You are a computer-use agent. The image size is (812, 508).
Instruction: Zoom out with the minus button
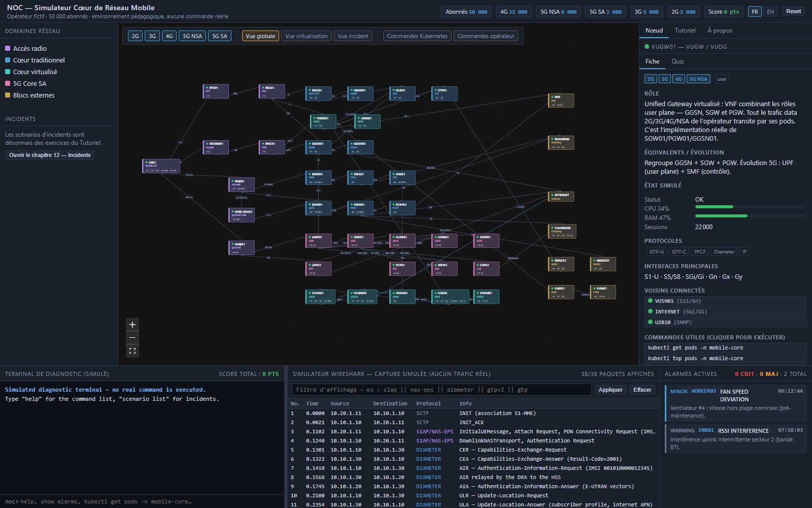[132, 338]
